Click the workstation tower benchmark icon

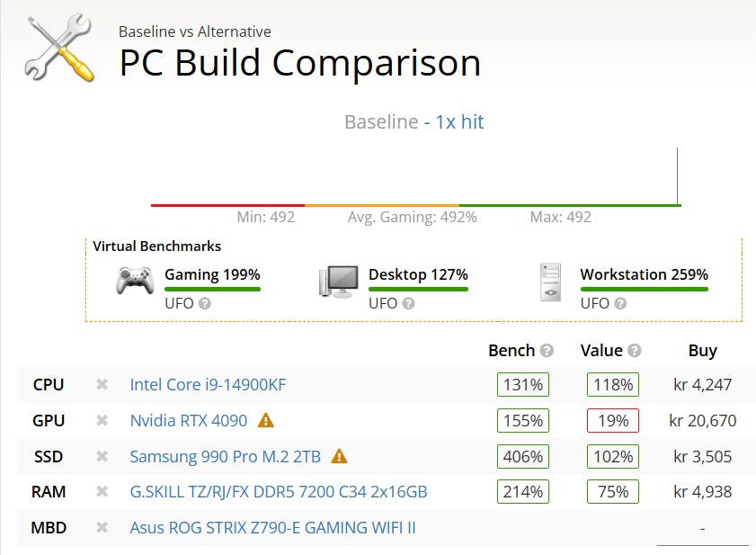[551, 282]
